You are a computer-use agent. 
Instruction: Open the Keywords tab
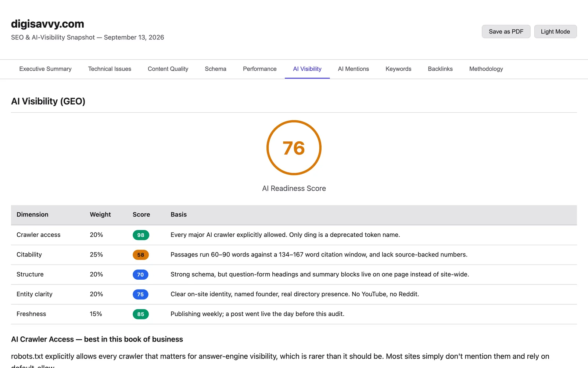(398, 69)
